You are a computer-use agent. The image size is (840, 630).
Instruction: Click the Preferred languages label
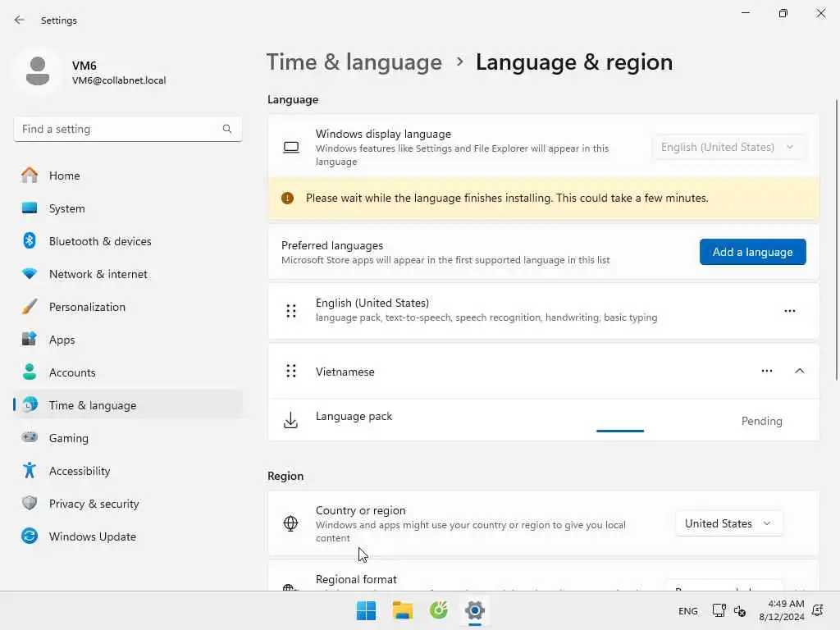click(332, 245)
